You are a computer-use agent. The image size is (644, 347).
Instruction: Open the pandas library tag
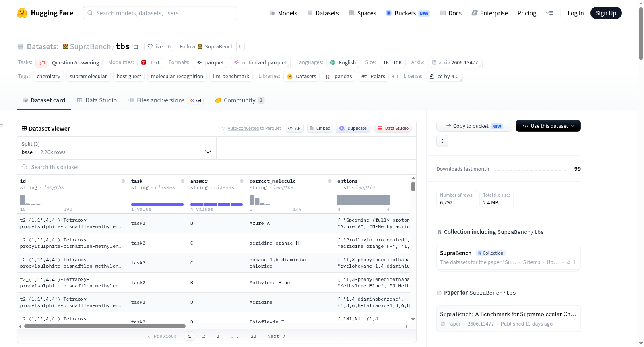(339, 76)
